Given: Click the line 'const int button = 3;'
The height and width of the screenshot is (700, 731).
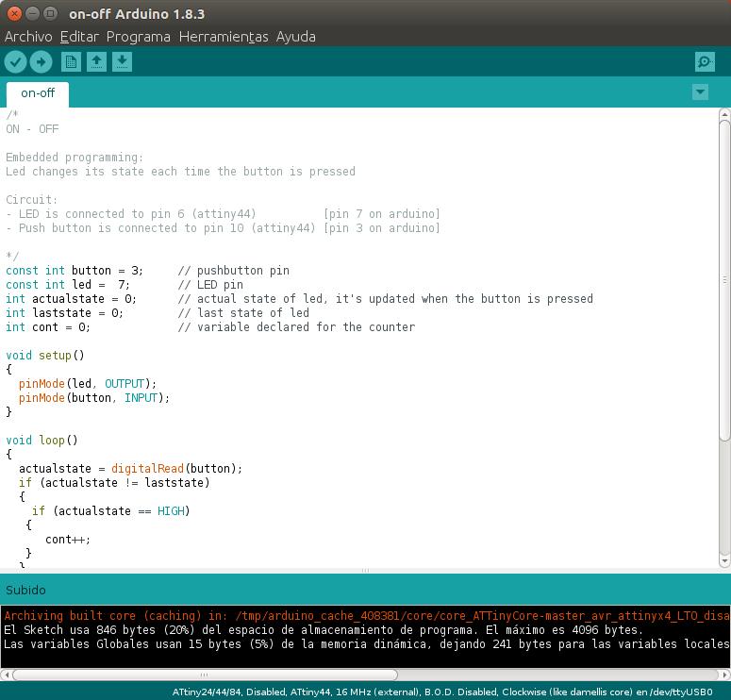Looking at the screenshot, I should (x=75, y=271).
